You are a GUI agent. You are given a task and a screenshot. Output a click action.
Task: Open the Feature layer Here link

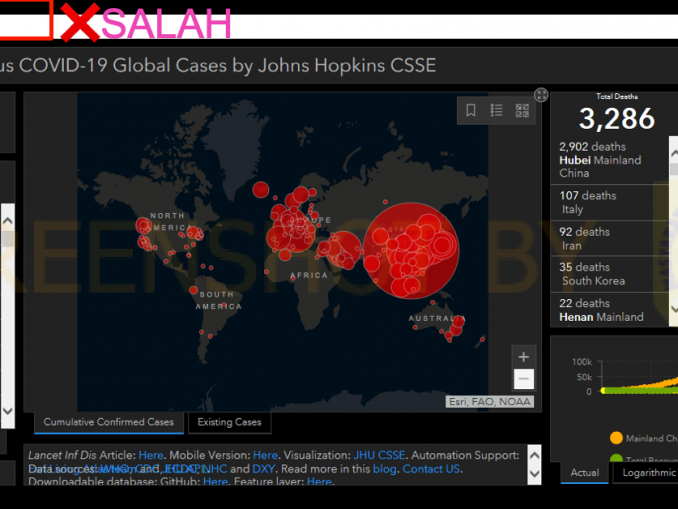pos(319,481)
